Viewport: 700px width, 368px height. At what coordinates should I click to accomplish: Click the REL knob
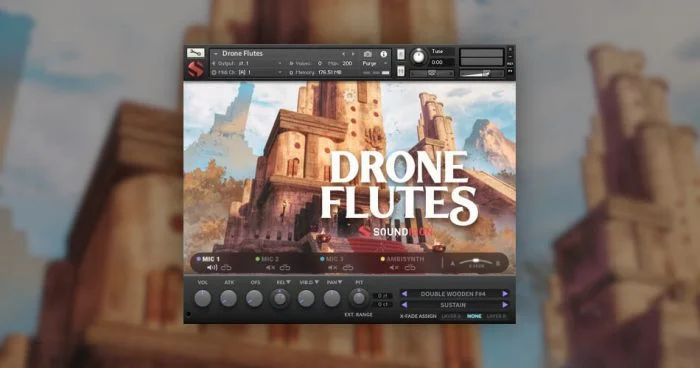click(x=280, y=298)
